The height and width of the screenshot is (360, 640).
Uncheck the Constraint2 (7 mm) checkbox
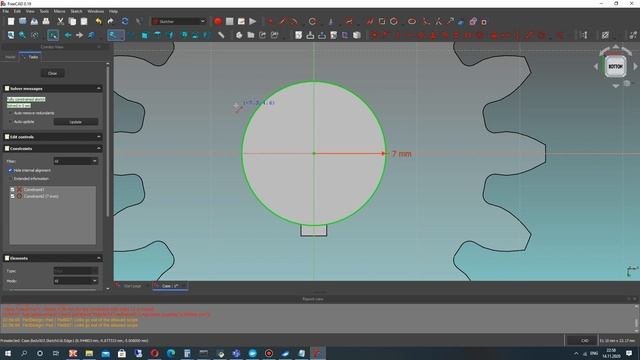[x=12, y=196]
